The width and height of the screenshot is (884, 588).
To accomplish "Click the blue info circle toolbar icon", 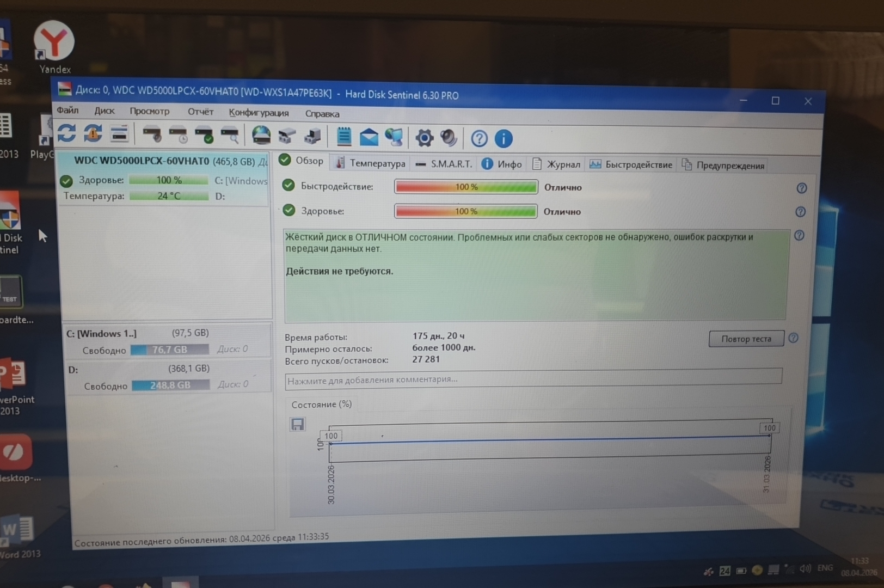I will 504,139.
